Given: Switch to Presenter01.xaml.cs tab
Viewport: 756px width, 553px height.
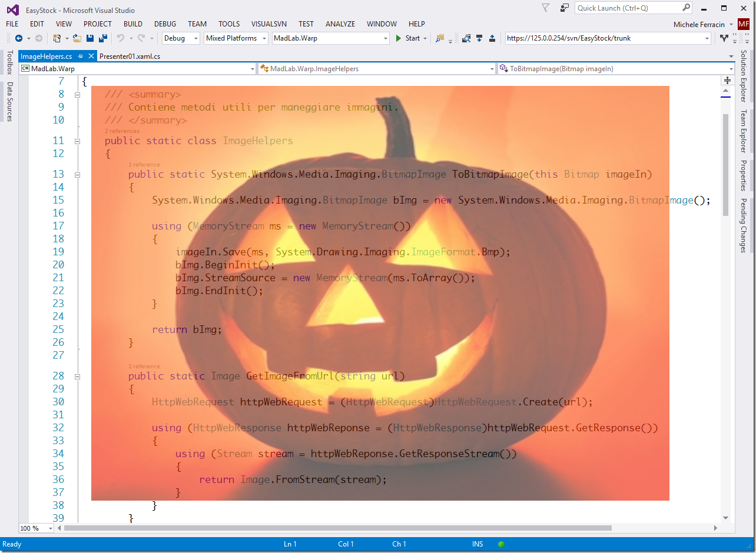Looking at the screenshot, I should click(130, 56).
